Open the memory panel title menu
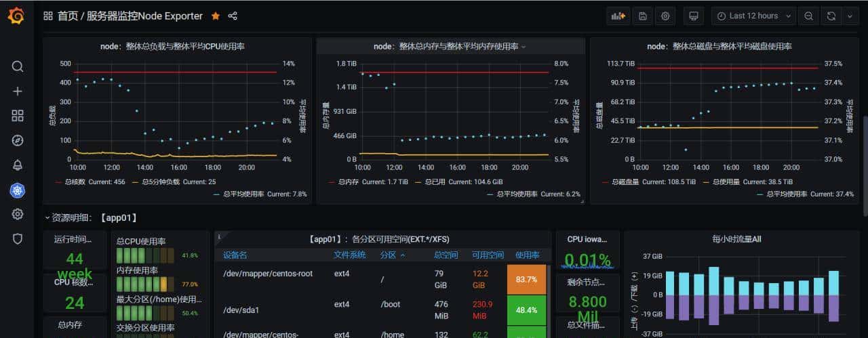Screen dimensions: 868x338 point(450,47)
